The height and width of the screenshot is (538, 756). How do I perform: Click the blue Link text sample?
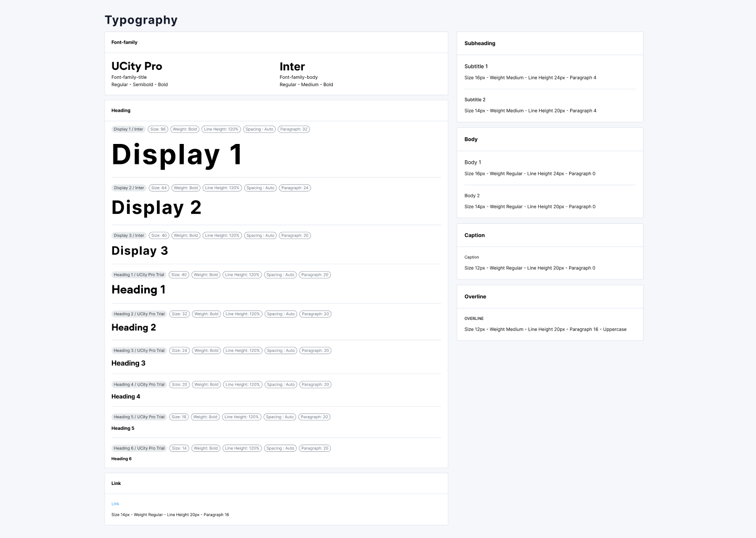[x=115, y=503]
